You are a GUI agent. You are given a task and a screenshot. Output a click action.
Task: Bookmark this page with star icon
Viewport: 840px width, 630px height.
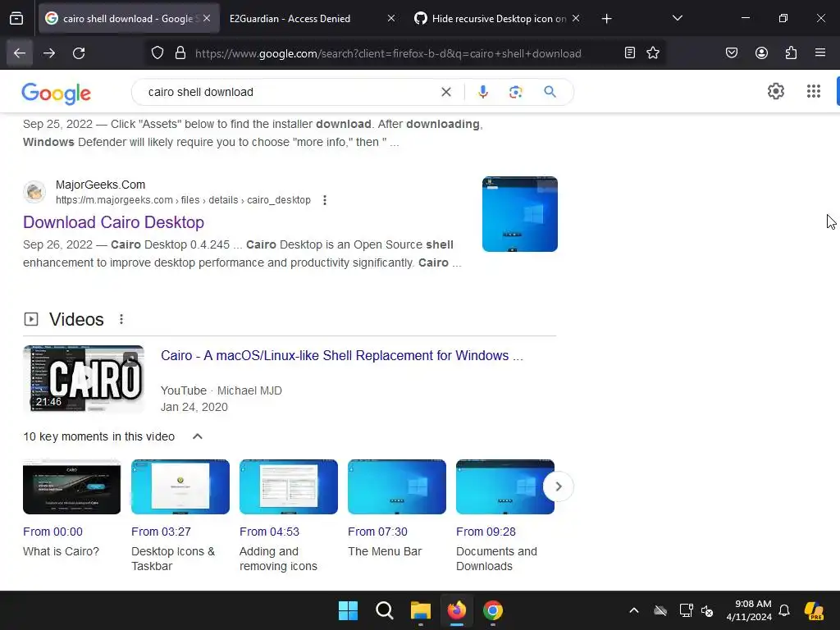(653, 53)
